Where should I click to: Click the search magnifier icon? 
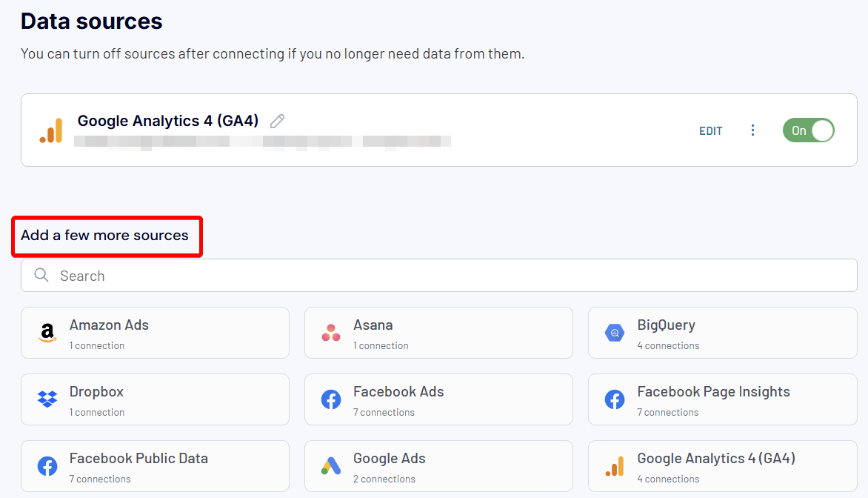click(x=41, y=276)
